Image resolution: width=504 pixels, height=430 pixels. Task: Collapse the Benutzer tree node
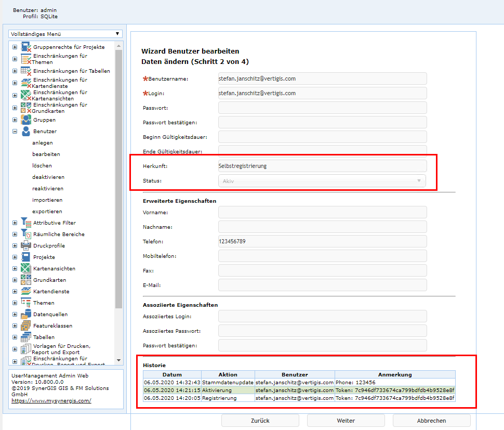[15, 132]
